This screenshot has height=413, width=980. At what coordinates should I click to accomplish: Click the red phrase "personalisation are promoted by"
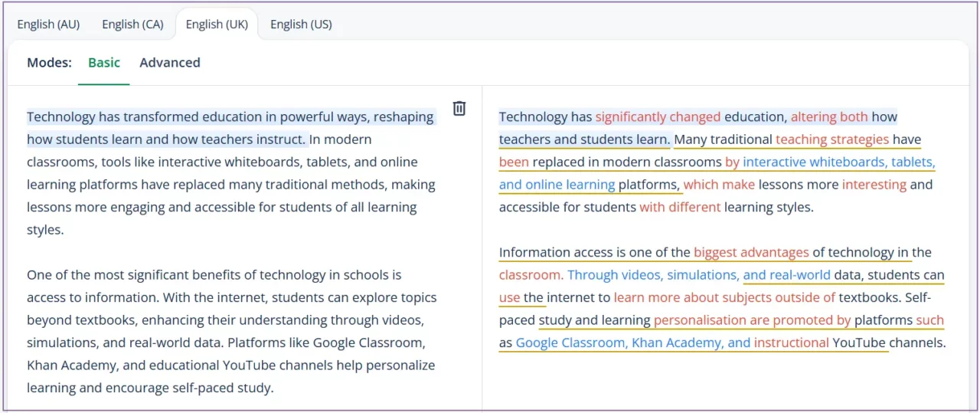[752, 320]
